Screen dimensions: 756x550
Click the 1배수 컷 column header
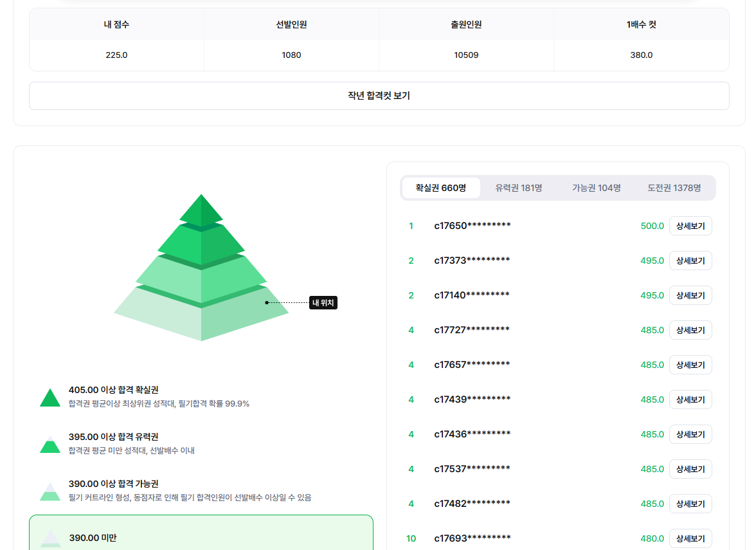tap(642, 24)
